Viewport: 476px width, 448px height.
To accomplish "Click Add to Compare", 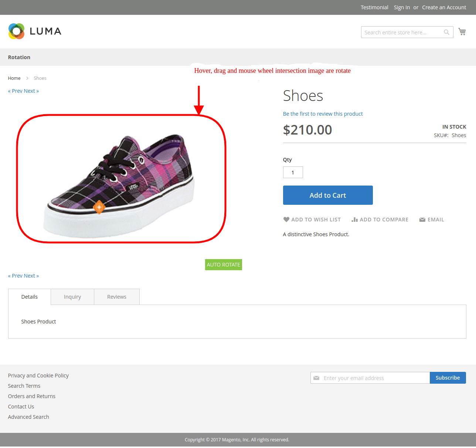I will tap(380, 220).
